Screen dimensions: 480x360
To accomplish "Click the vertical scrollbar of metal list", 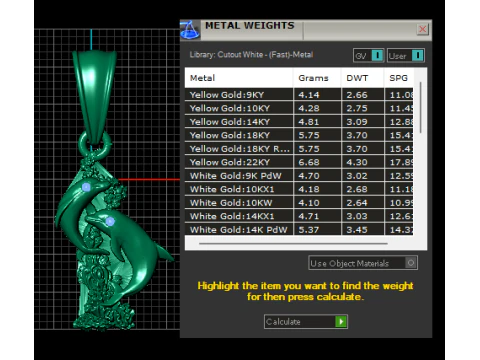I will (x=421, y=107).
